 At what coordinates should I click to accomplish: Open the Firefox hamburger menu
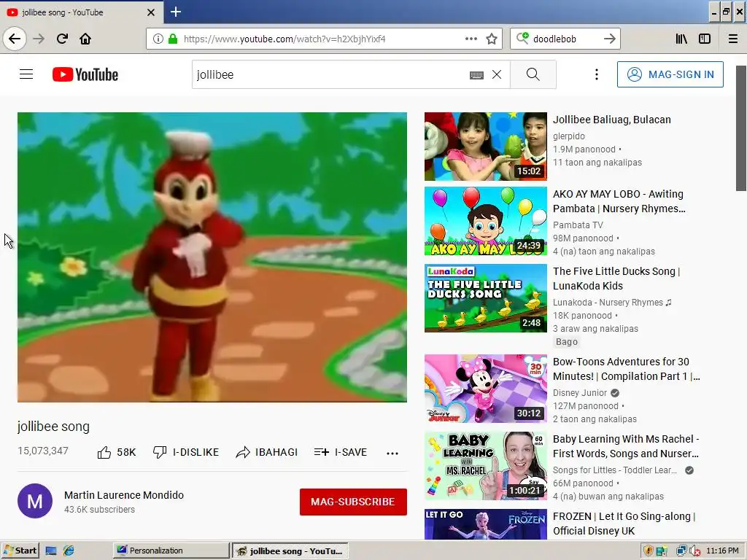pyautogui.click(x=733, y=39)
